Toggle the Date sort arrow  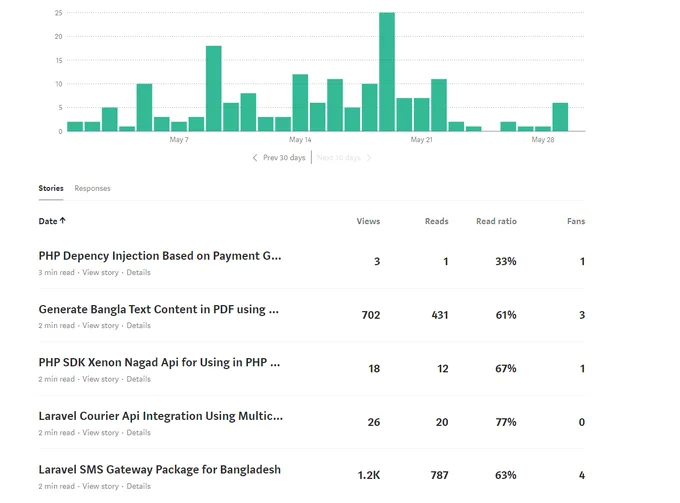[x=63, y=221]
